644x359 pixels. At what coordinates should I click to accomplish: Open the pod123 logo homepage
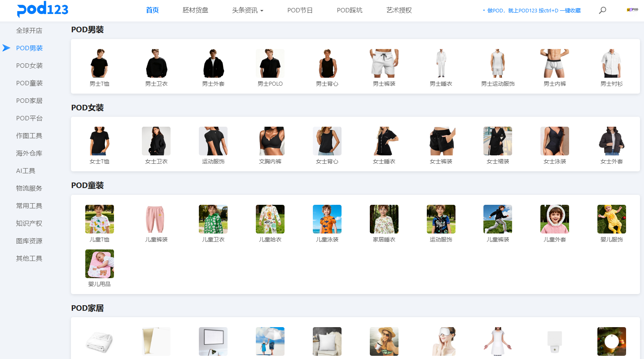[x=43, y=10]
